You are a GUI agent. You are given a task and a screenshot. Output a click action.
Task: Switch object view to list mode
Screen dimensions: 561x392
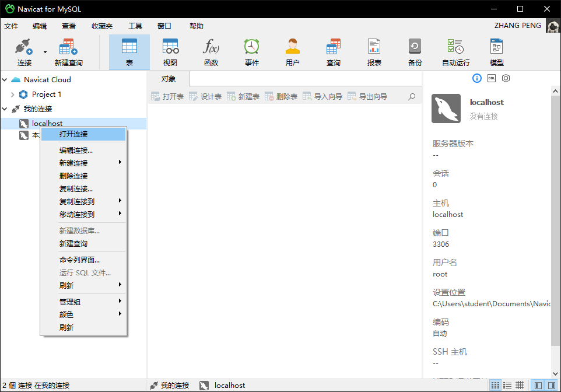tap(507, 385)
